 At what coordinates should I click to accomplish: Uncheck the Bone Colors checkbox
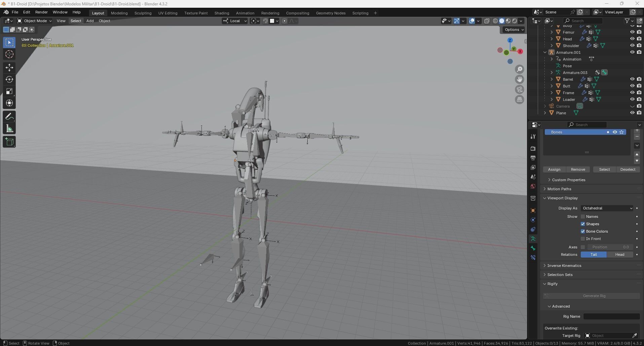[583, 231]
